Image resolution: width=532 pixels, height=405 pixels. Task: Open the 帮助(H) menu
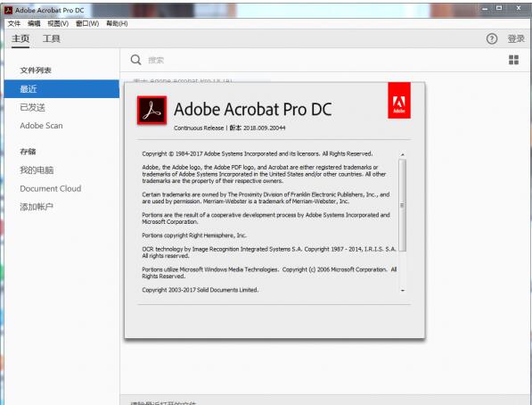click(x=117, y=23)
